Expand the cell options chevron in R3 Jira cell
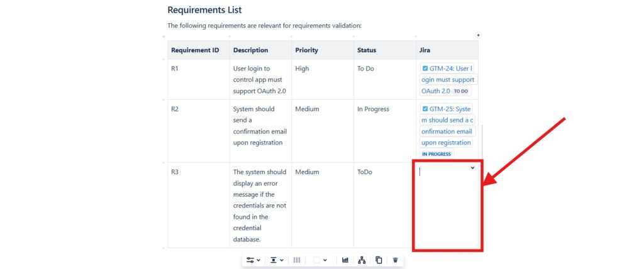Screen dimensions: 644x269 coord(472,168)
